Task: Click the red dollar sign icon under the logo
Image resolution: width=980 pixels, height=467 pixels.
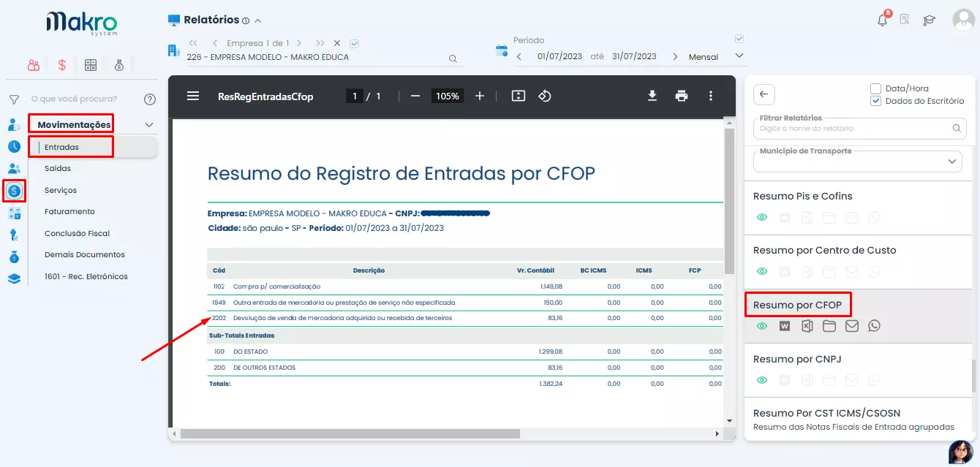Action: click(62, 65)
